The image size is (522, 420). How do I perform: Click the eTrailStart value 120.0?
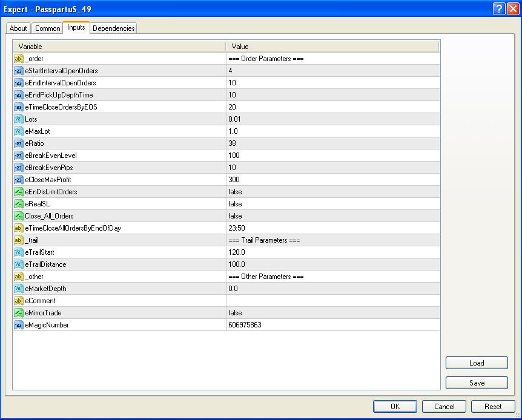(237, 252)
